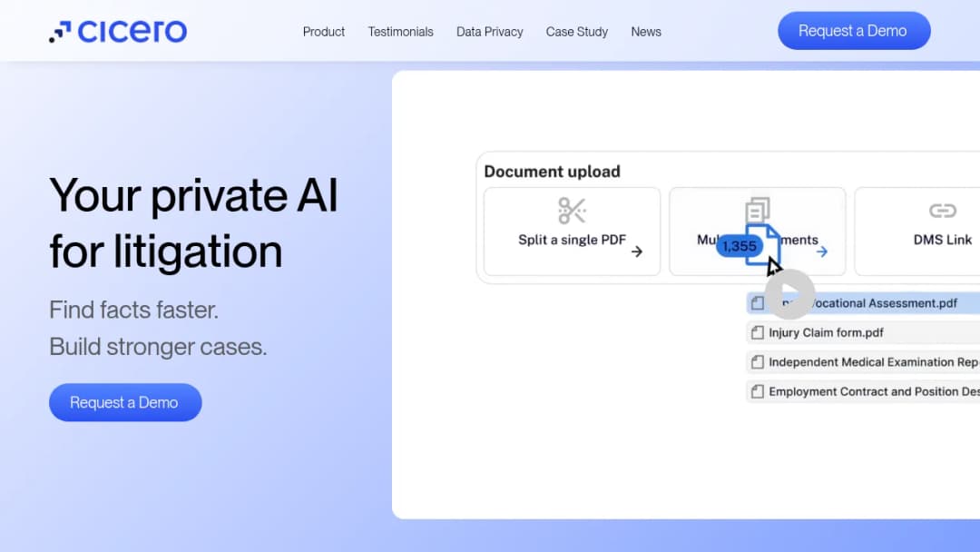
Task: Open the Product menu item
Action: 324,32
